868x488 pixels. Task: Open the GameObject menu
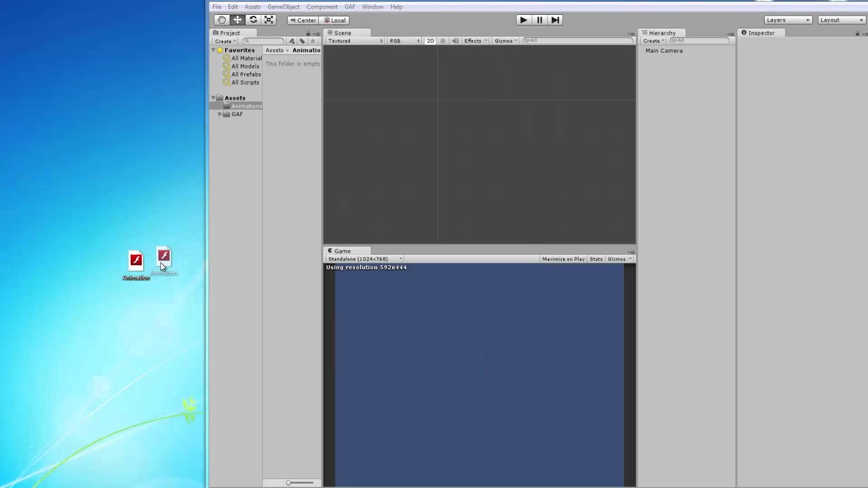283,7
